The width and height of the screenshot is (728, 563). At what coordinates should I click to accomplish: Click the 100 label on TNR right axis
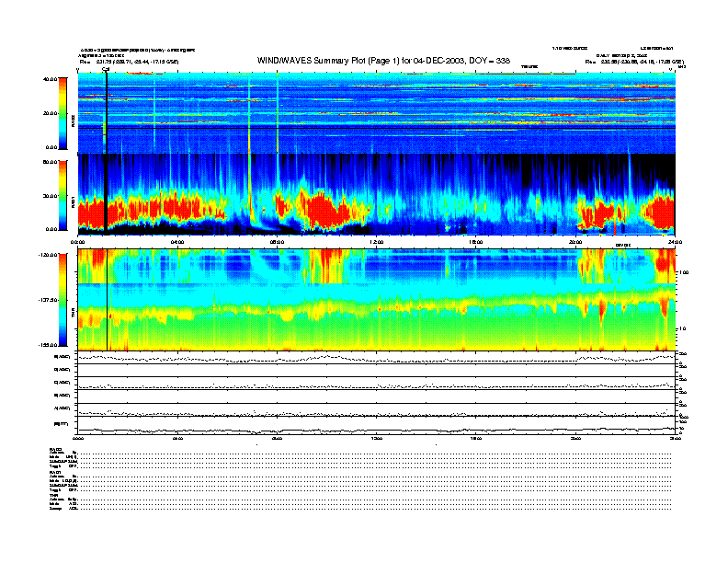pos(684,272)
